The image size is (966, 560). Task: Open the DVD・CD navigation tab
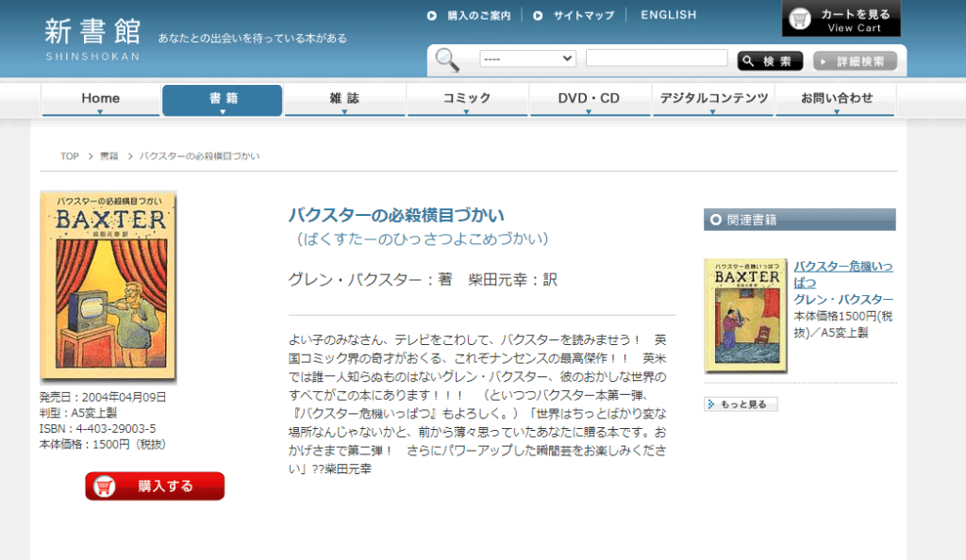(x=589, y=100)
